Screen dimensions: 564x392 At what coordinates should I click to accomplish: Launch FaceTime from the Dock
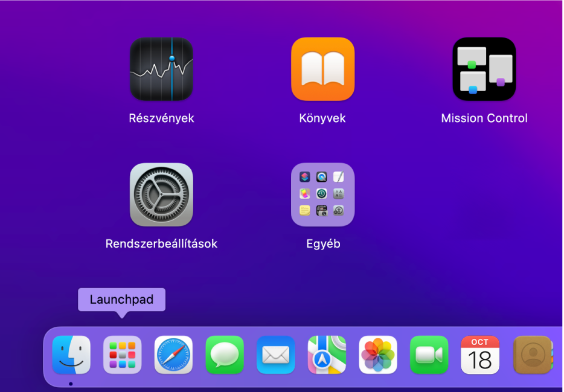click(x=429, y=355)
